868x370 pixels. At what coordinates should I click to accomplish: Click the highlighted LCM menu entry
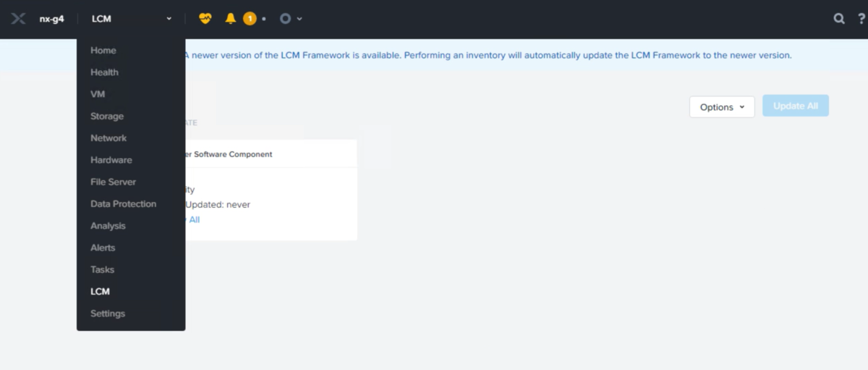[x=100, y=292]
